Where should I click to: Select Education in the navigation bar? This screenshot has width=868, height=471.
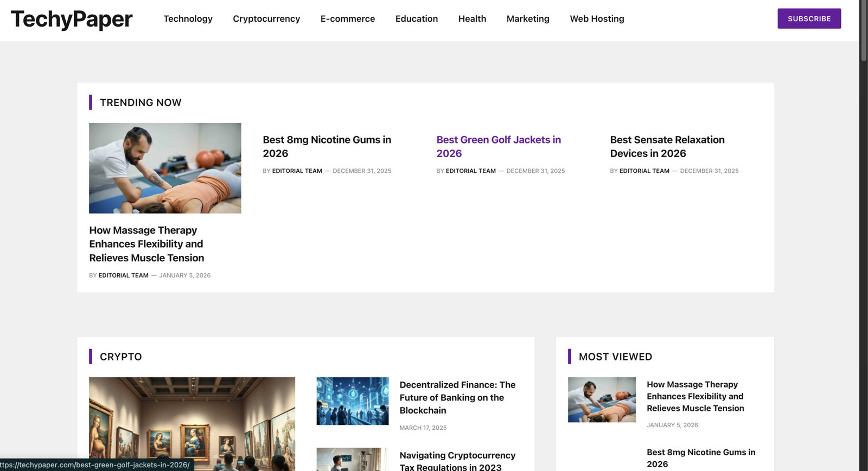(416, 19)
